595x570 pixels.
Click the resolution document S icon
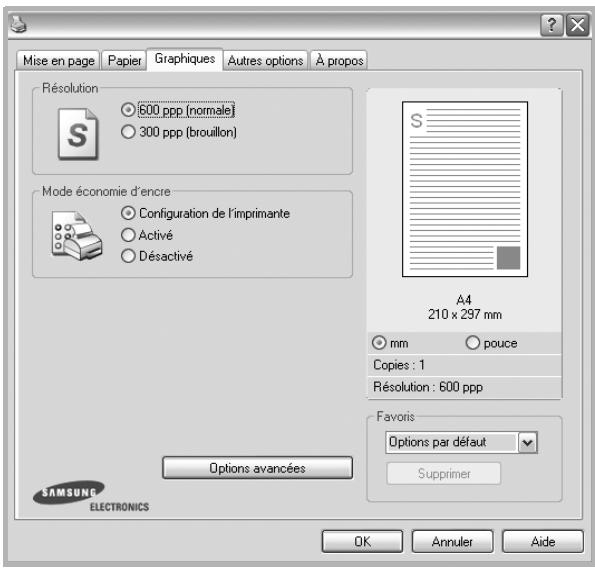pos(78,134)
